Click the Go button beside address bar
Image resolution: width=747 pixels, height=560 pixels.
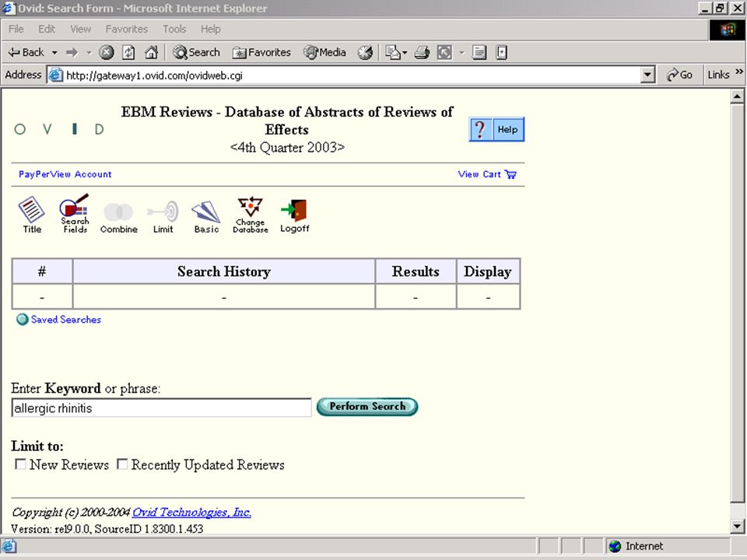[x=680, y=75]
